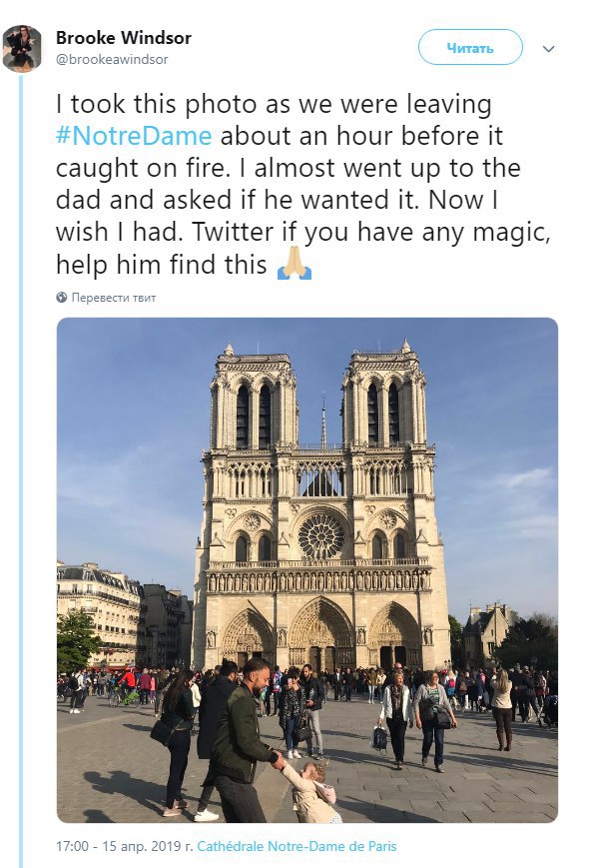Open Brooke Windsor's profile avatar
The image size is (590, 868).
tap(22, 49)
